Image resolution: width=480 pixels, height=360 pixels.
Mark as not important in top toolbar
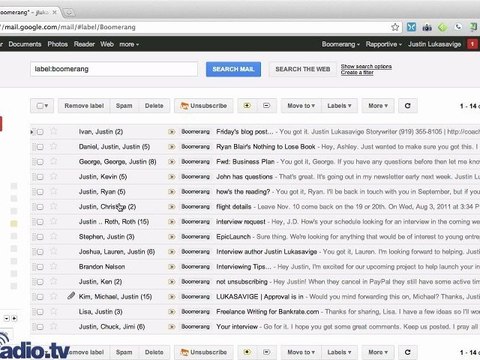tap(266, 106)
